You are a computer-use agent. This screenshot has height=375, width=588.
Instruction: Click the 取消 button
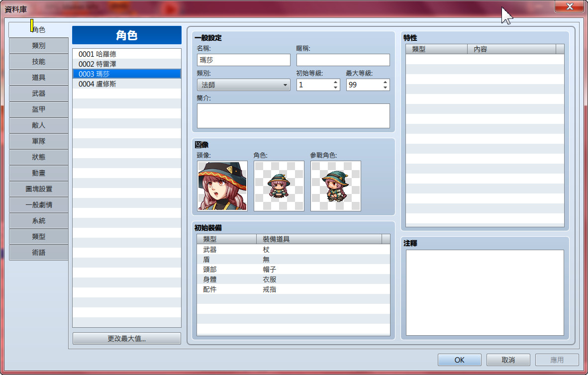point(508,360)
